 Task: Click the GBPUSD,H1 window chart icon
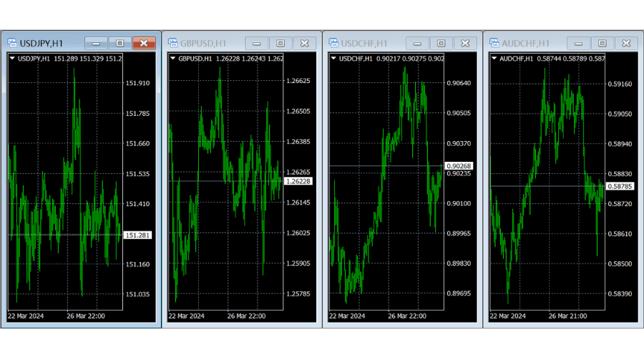[x=172, y=43]
